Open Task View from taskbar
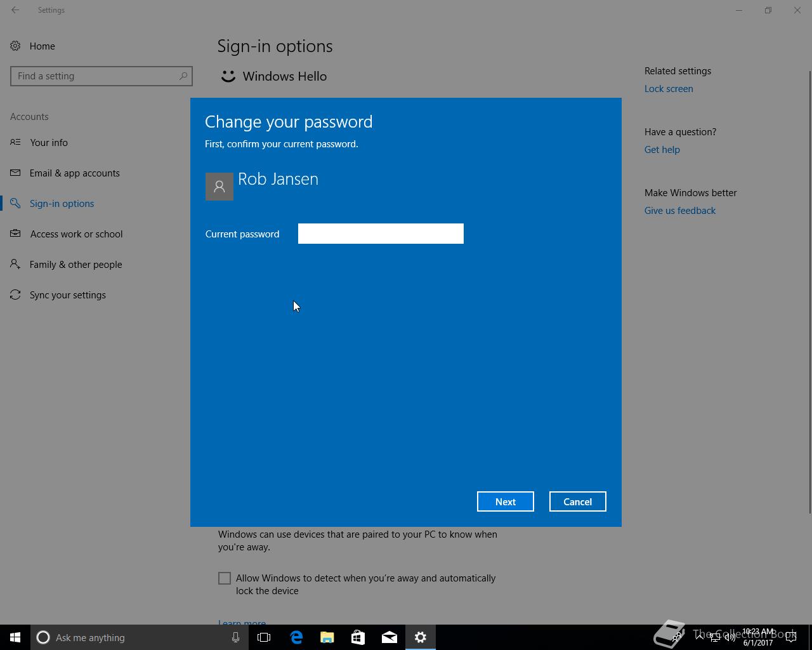 point(264,637)
